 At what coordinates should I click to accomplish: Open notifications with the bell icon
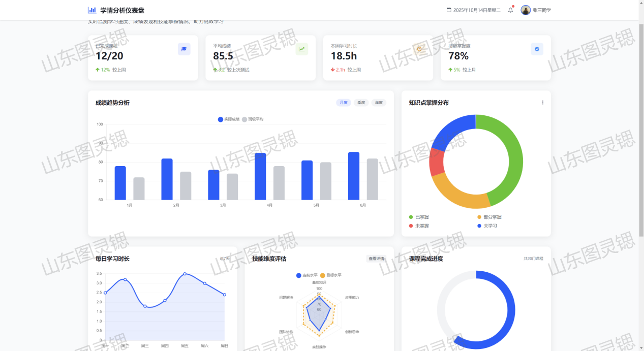(510, 10)
